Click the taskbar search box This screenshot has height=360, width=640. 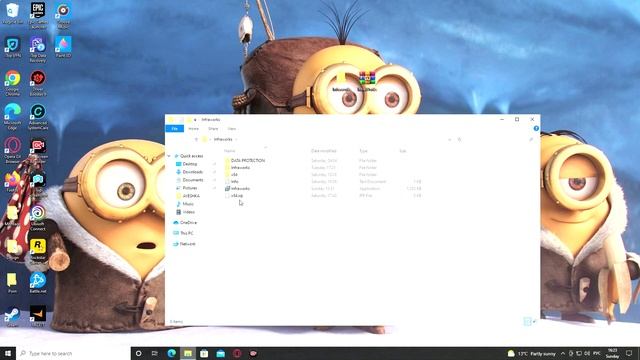click(x=73, y=353)
